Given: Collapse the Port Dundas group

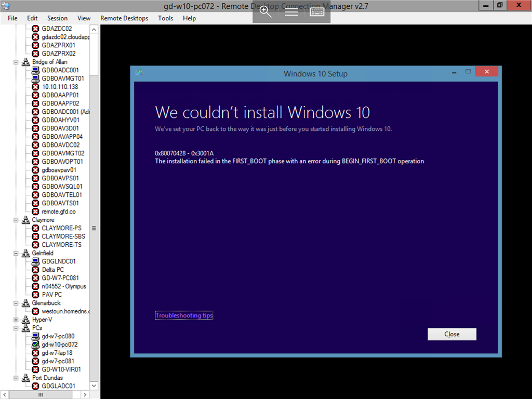Looking at the screenshot, I should [16, 378].
